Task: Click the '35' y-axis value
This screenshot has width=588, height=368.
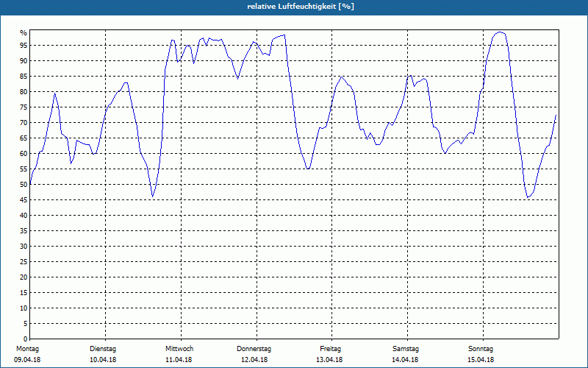Action: [24, 231]
